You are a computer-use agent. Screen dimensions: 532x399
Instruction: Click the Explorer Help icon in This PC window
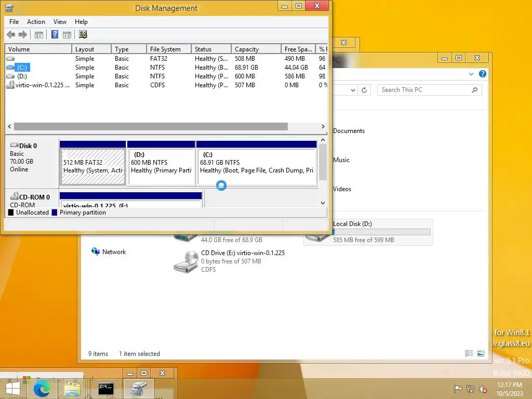point(483,74)
